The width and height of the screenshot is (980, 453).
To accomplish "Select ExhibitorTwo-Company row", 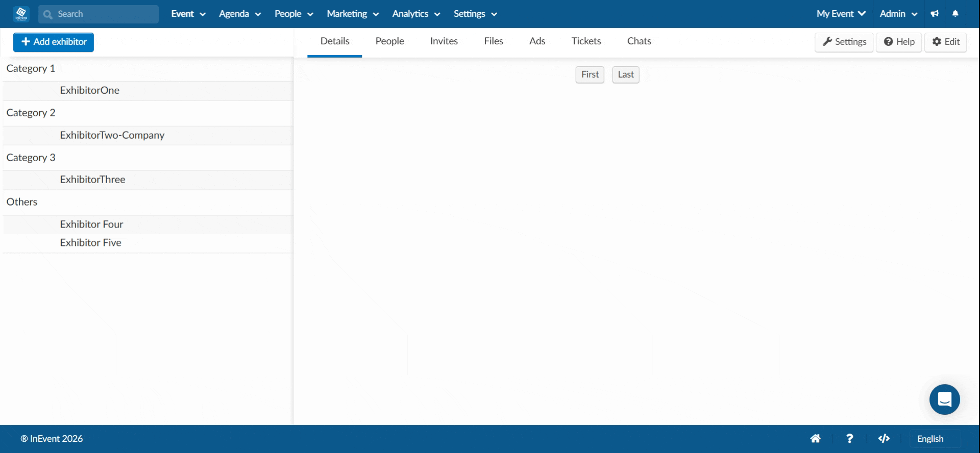I will pos(148,136).
